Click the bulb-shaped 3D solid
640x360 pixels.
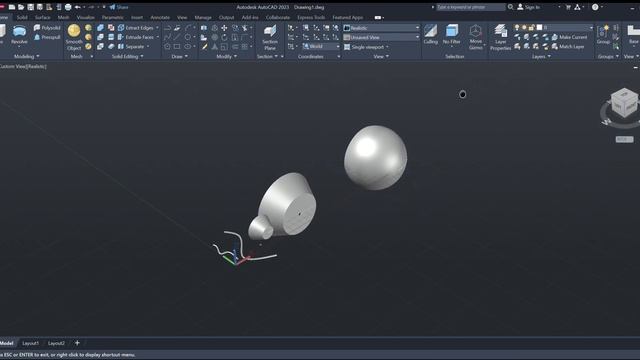[x=375, y=158]
